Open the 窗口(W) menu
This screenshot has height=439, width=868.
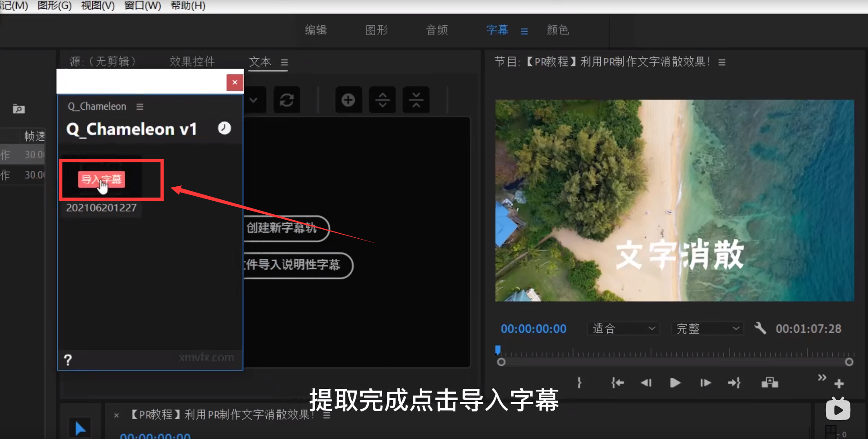[x=142, y=6]
